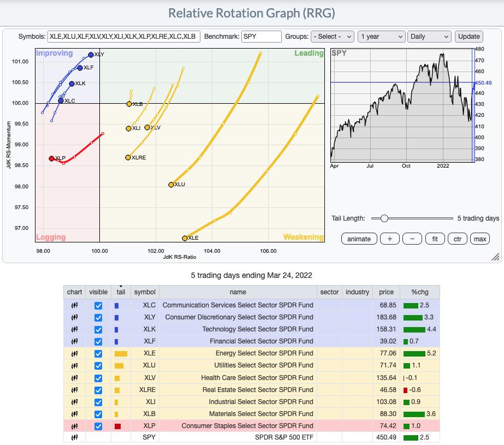Open the Groups select dropdown
Image resolution: width=504 pixels, height=445 pixels.
pyautogui.click(x=333, y=37)
